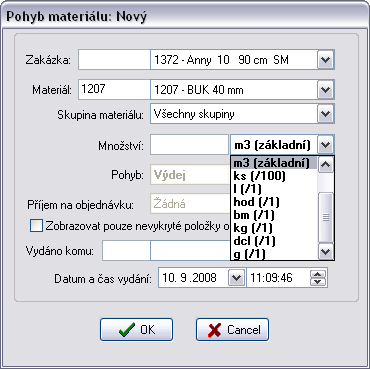Focus the Množství quantity input field
The width and height of the screenshot is (370, 369).
[189, 145]
